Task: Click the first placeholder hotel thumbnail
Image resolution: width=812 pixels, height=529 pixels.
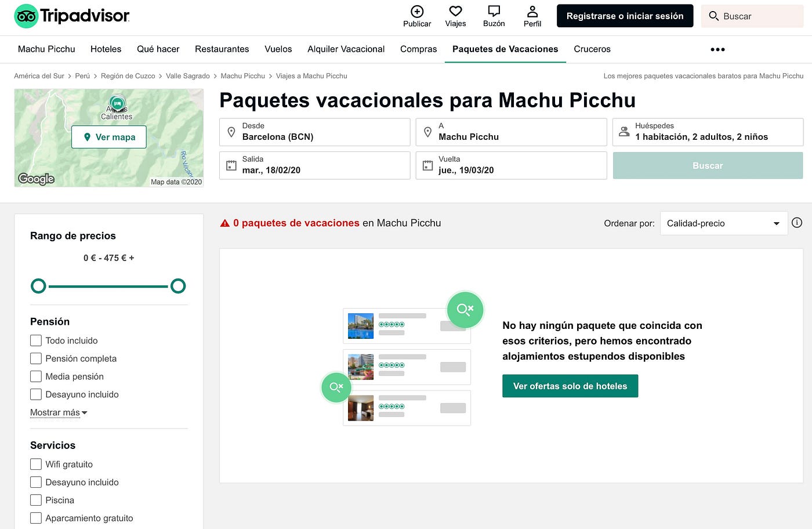Action: [x=361, y=326]
